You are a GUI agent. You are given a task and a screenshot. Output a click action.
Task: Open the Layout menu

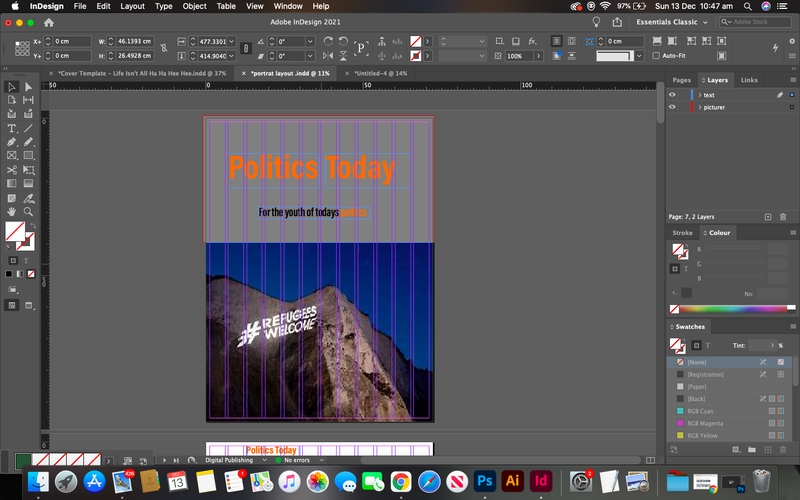coord(132,6)
